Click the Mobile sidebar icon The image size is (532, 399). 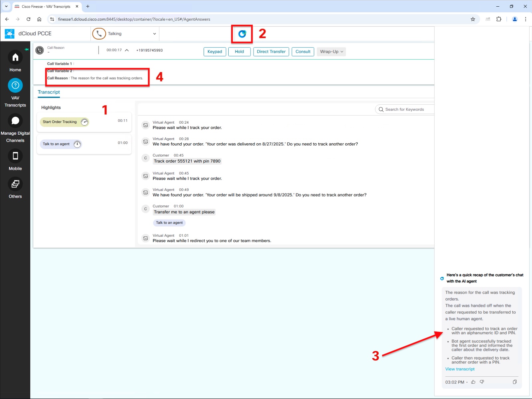tap(15, 156)
